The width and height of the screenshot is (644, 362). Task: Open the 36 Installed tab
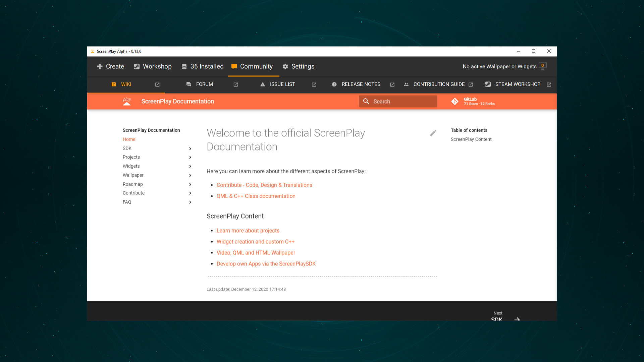[x=202, y=66]
